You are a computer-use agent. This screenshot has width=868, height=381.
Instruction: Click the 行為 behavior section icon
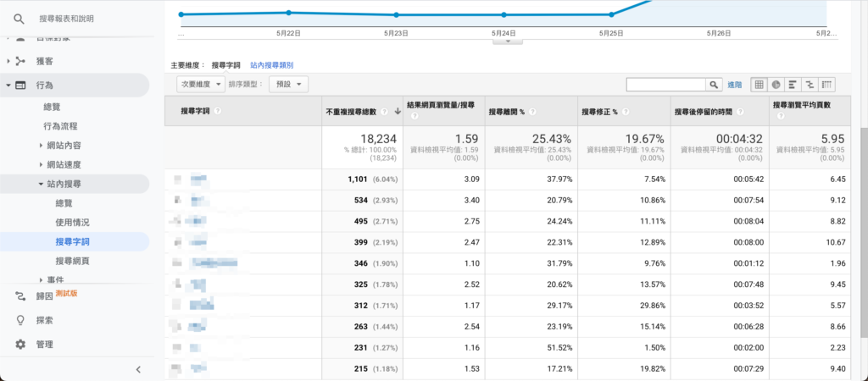[x=20, y=86]
